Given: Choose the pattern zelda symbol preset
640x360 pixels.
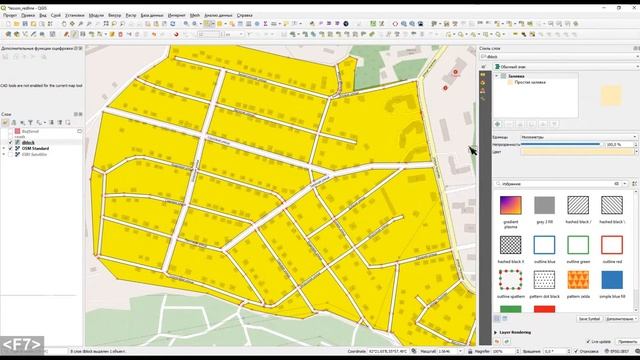Looking at the screenshot, I should pyautogui.click(x=578, y=280).
